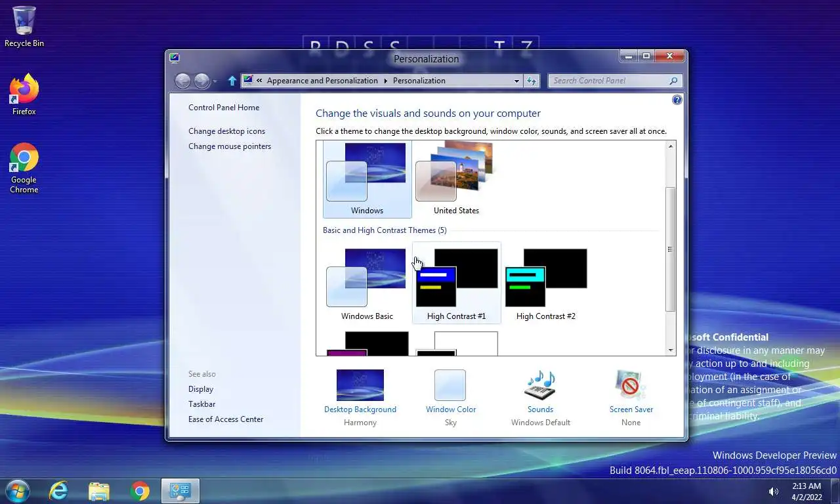Open the Desktop Background icon
This screenshot has width=840, height=504.
coord(360,385)
